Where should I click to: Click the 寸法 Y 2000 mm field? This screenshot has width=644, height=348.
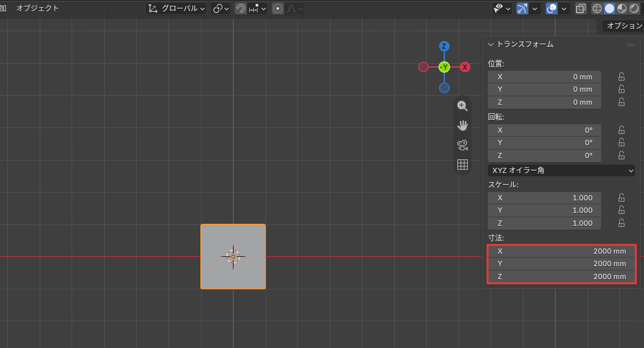click(x=561, y=264)
